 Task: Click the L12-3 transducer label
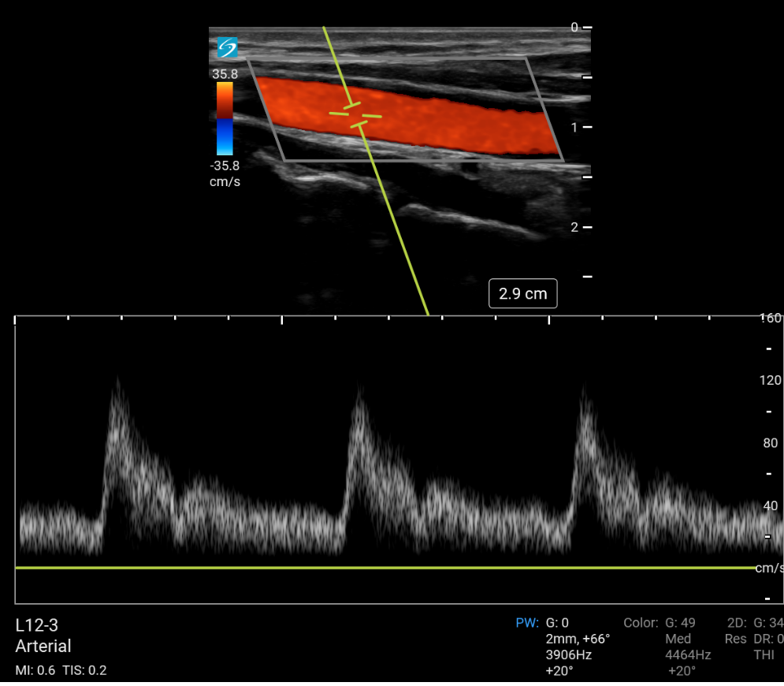[36, 626]
